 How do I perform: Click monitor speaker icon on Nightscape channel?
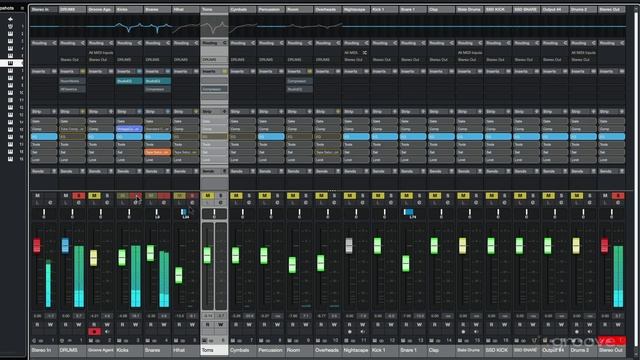click(x=362, y=332)
